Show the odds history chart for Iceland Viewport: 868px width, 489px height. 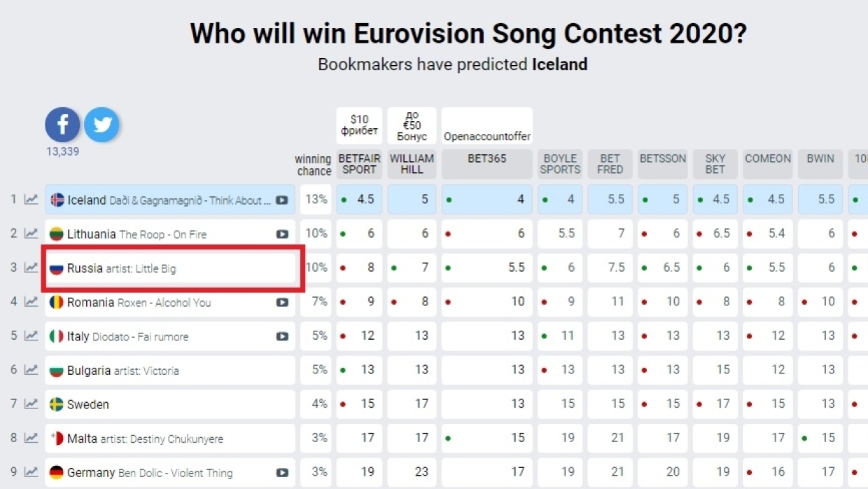pyautogui.click(x=31, y=200)
